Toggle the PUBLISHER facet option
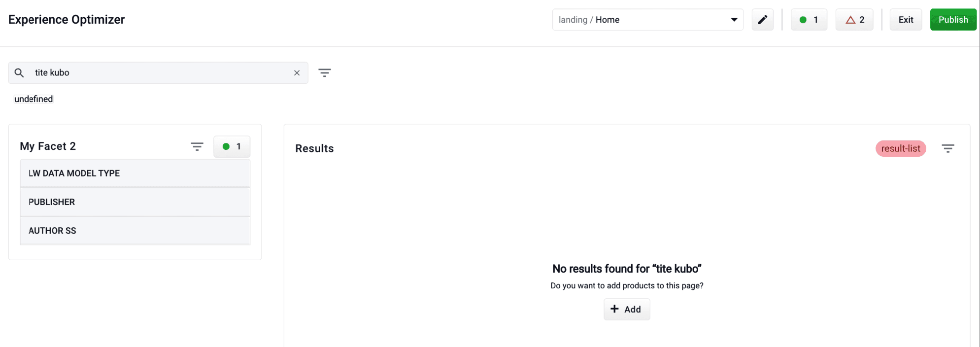 pyautogui.click(x=135, y=202)
